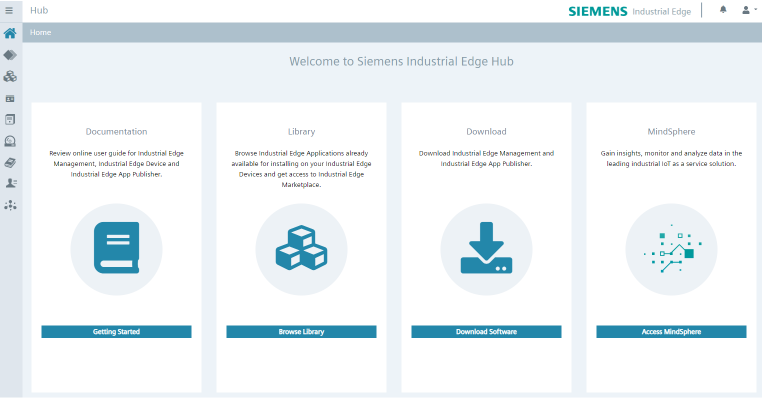The height and width of the screenshot is (398, 763).
Task: Click the Getting Started button
Action: (x=116, y=332)
